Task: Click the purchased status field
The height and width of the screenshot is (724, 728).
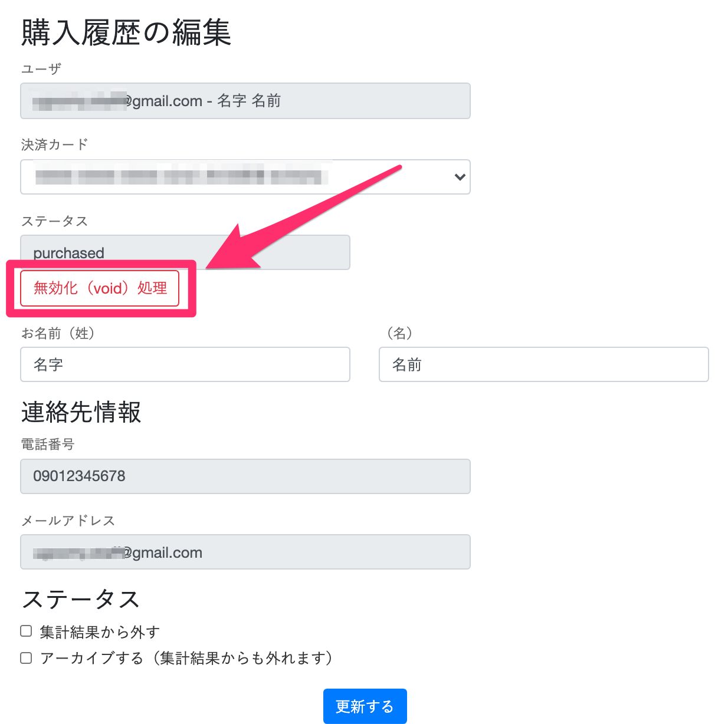Action: click(x=185, y=252)
